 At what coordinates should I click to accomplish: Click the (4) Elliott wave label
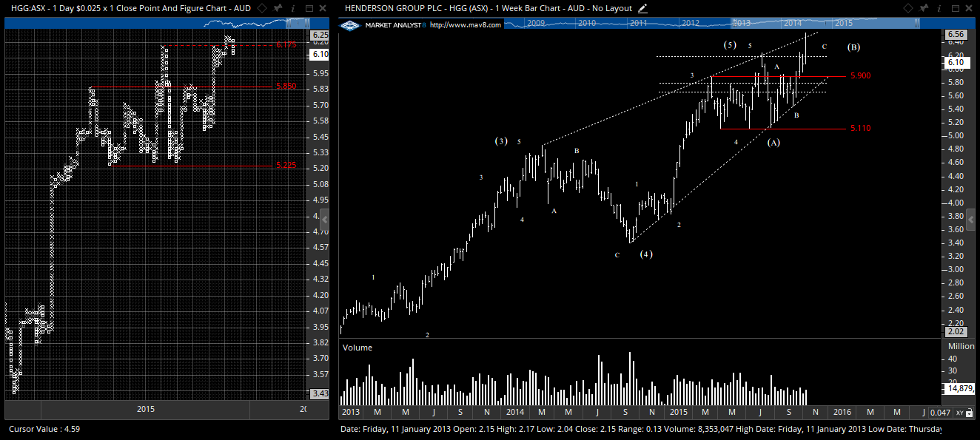[x=646, y=254]
